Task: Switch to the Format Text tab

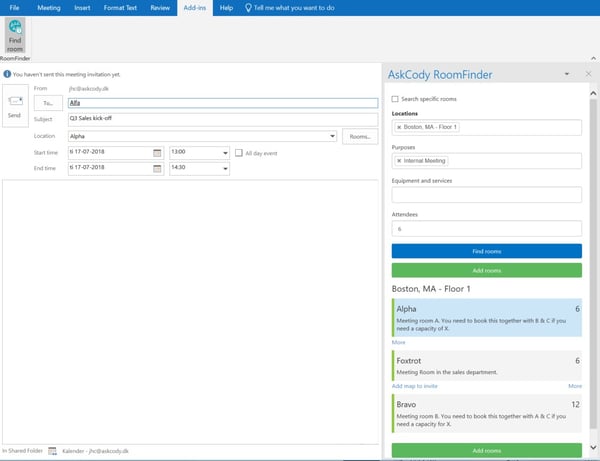Action: pyautogui.click(x=120, y=8)
